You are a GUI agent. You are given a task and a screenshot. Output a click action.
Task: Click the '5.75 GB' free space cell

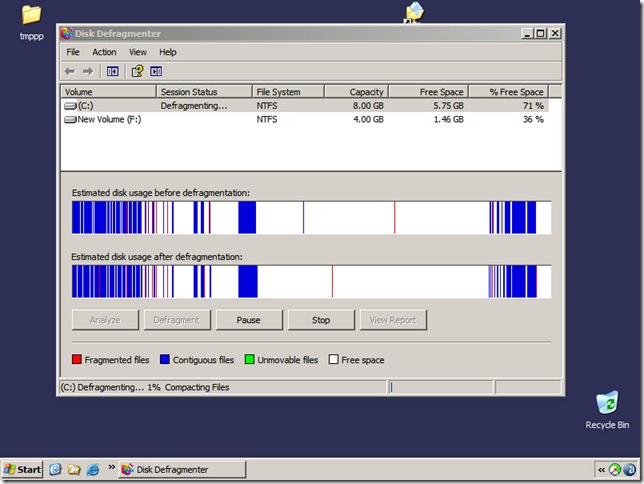448,106
